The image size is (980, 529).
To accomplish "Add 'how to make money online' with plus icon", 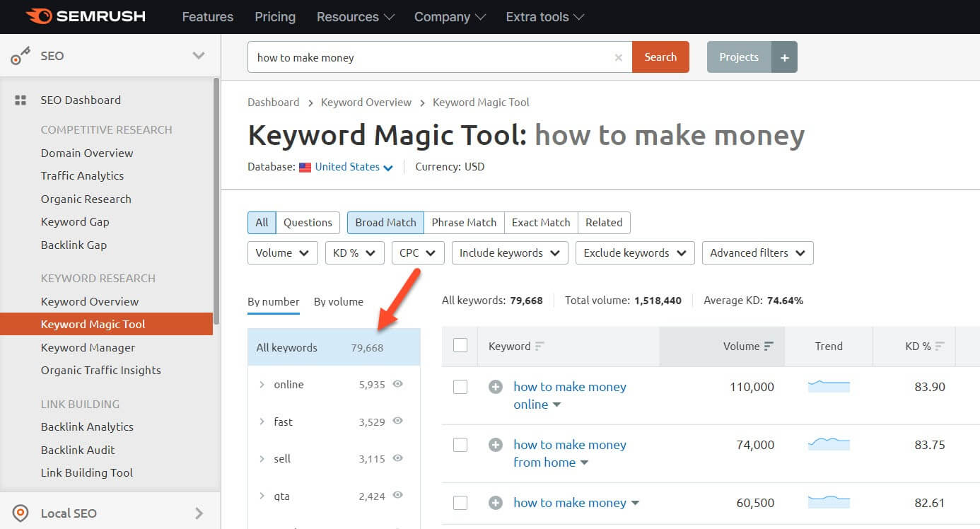I will pyautogui.click(x=496, y=387).
